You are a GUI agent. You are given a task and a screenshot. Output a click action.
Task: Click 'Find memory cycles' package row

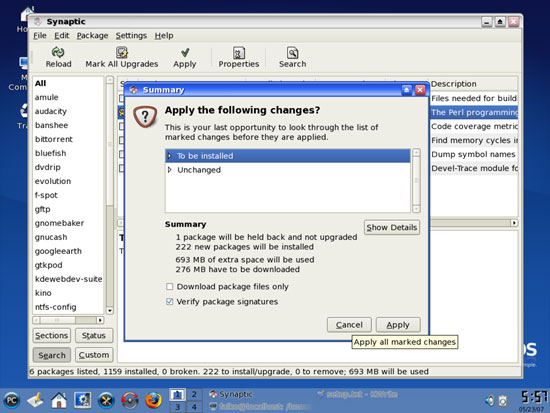pos(474,140)
